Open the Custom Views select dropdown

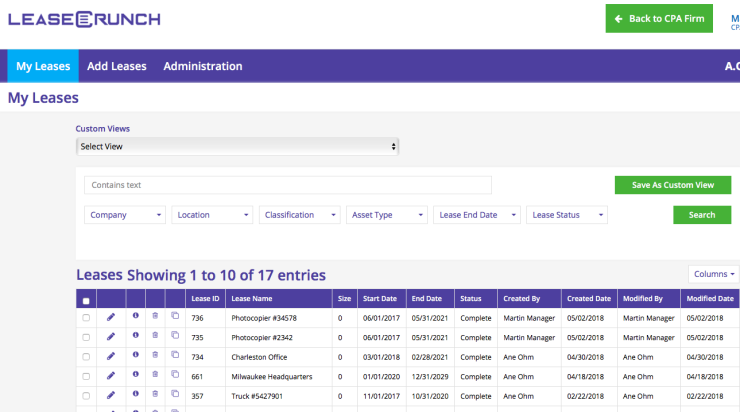(x=238, y=147)
